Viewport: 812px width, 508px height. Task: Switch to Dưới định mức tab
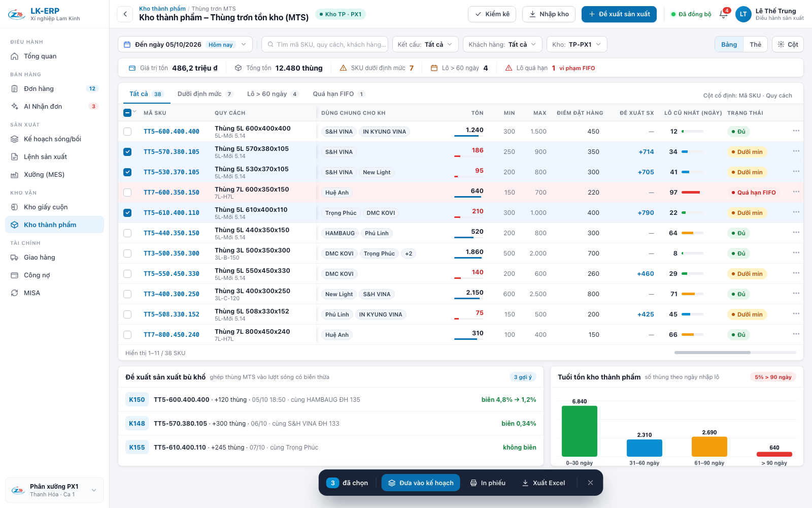pos(205,94)
